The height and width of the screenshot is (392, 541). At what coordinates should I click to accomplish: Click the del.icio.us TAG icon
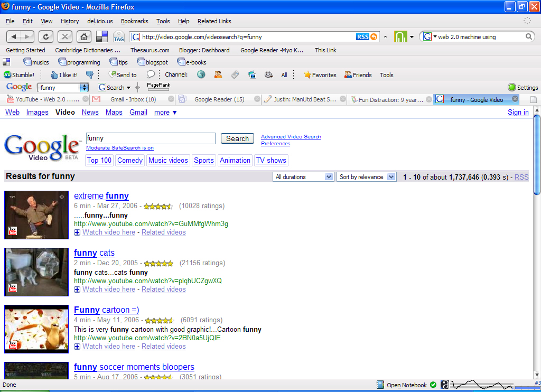point(118,37)
